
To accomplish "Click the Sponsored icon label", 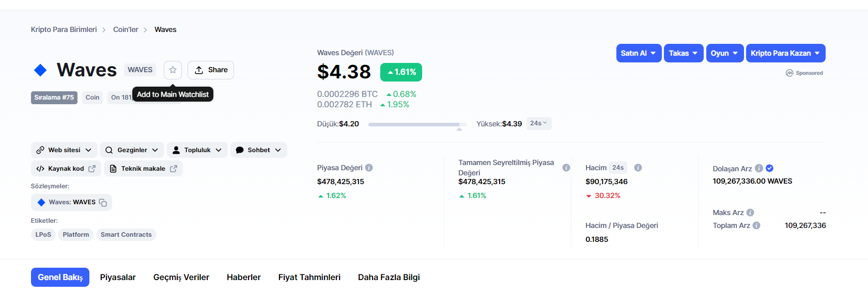I will coord(804,73).
